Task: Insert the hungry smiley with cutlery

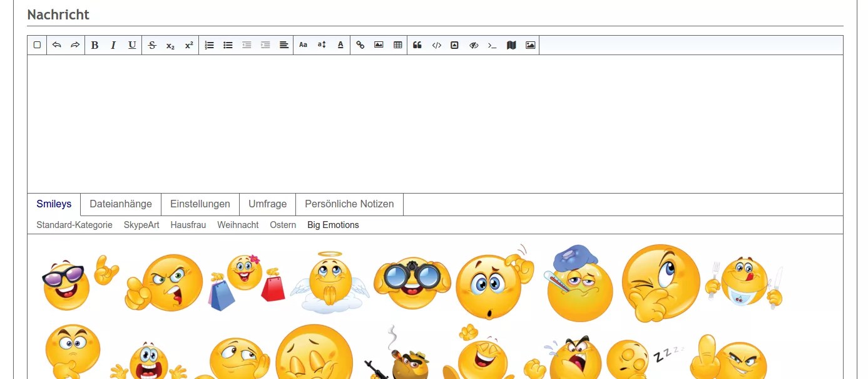Action: pos(744,283)
